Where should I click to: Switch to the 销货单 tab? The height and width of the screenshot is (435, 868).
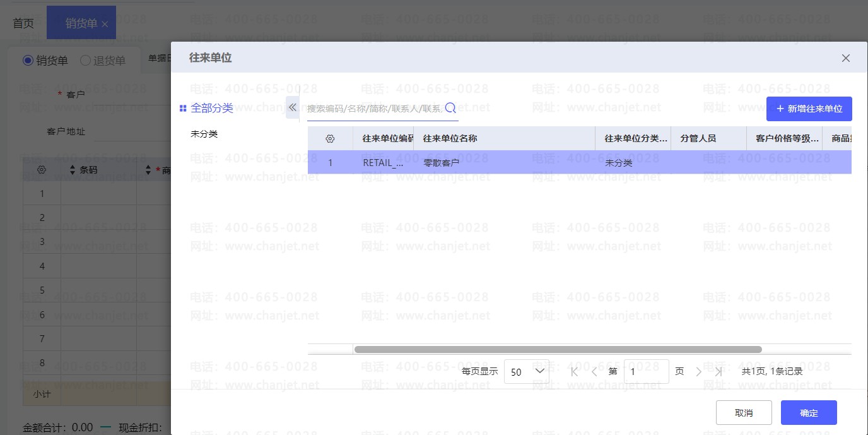point(81,23)
